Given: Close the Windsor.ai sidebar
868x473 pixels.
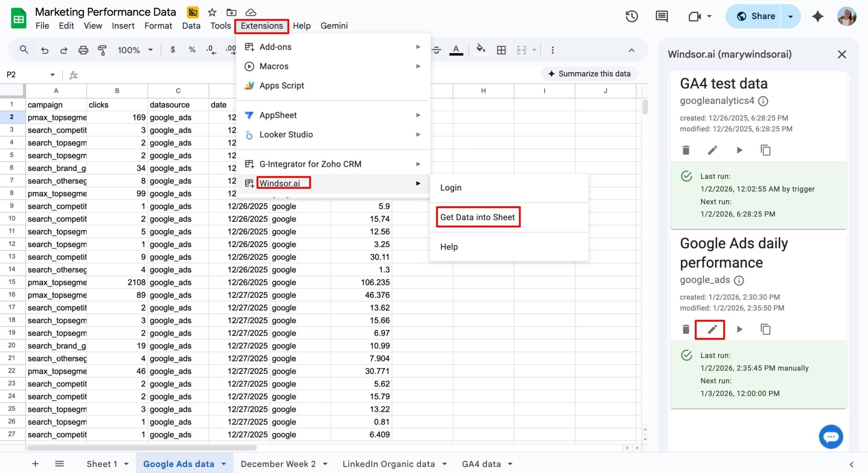Looking at the screenshot, I should point(842,54).
